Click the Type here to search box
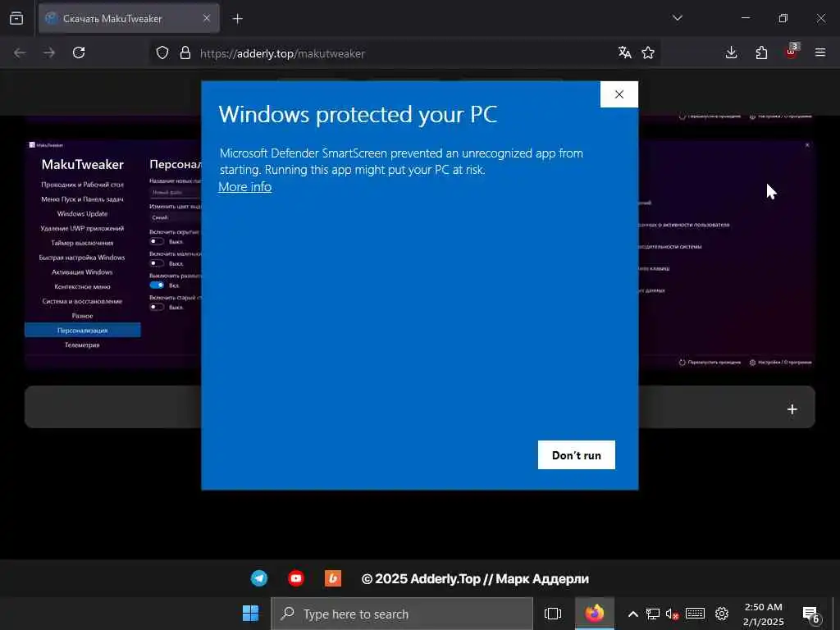The image size is (840, 630). pos(402,614)
